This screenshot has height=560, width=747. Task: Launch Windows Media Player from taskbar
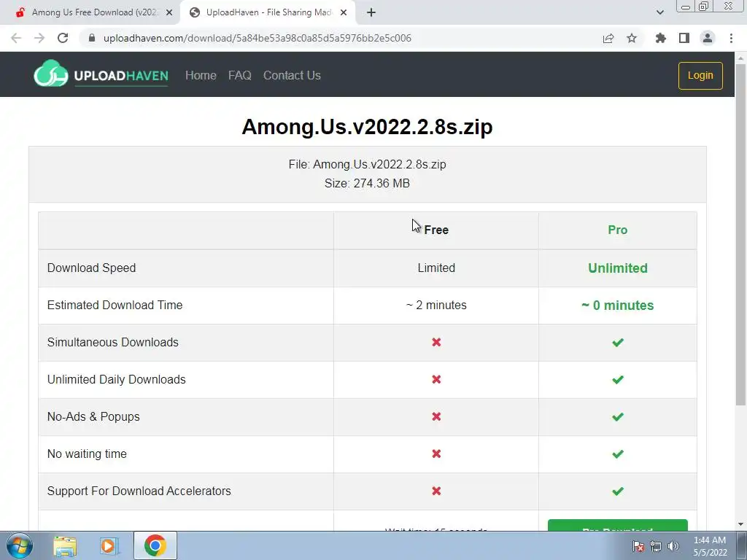[x=109, y=545]
